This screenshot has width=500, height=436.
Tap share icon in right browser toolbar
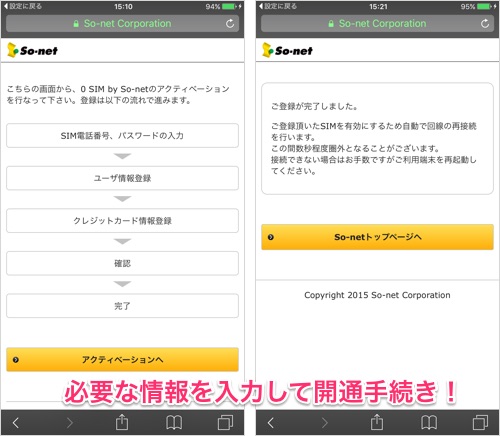(x=377, y=422)
